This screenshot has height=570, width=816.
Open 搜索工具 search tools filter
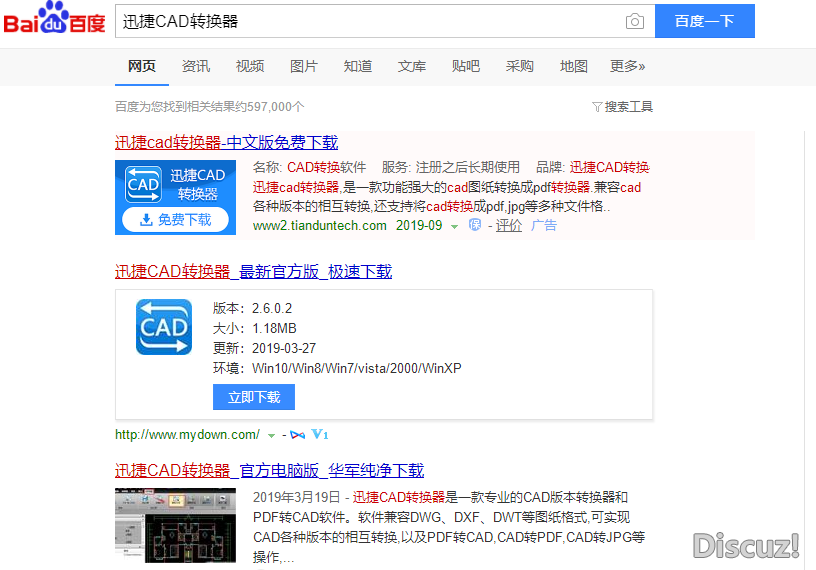tap(622, 106)
